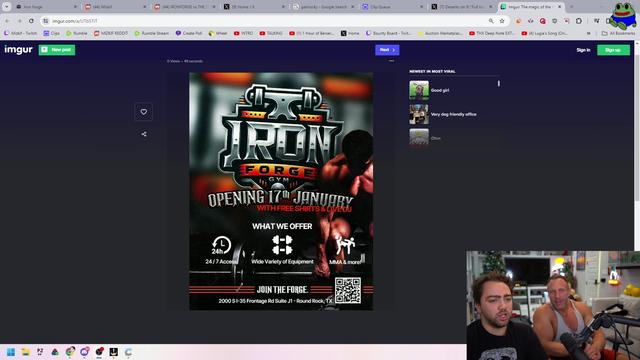The width and height of the screenshot is (640, 360).
Task: Go to the Next post
Action: pyautogui.click(x=387, y=50)
